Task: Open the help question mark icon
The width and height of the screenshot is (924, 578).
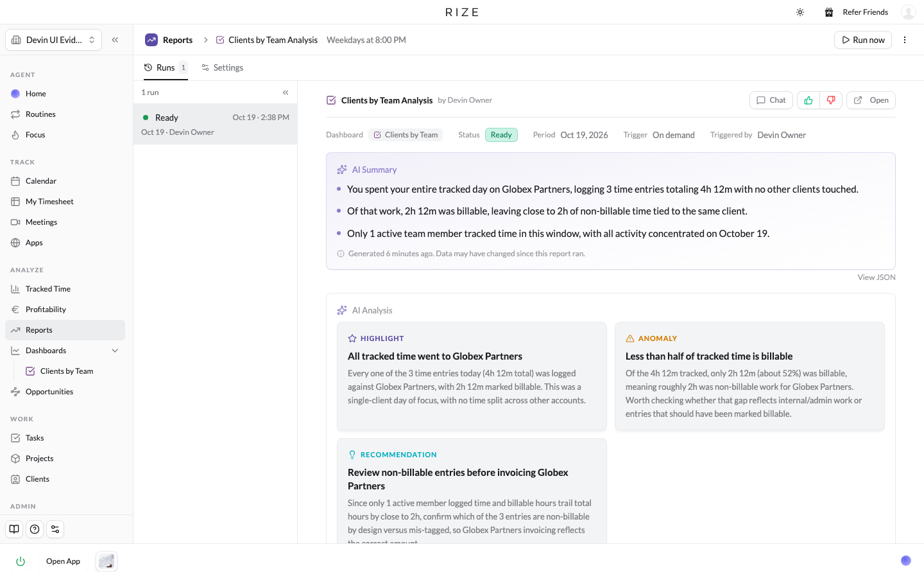Action: pyautogui.click(x=35, y=529)
